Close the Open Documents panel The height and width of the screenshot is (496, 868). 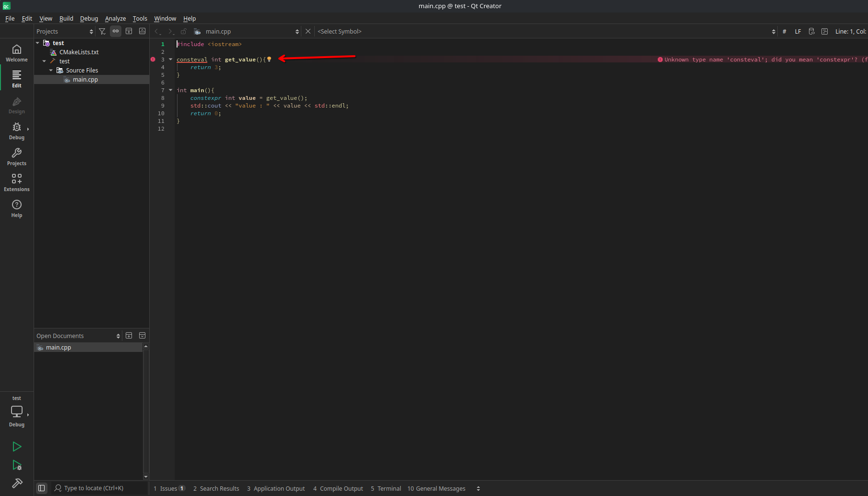(x=142, y=336)
